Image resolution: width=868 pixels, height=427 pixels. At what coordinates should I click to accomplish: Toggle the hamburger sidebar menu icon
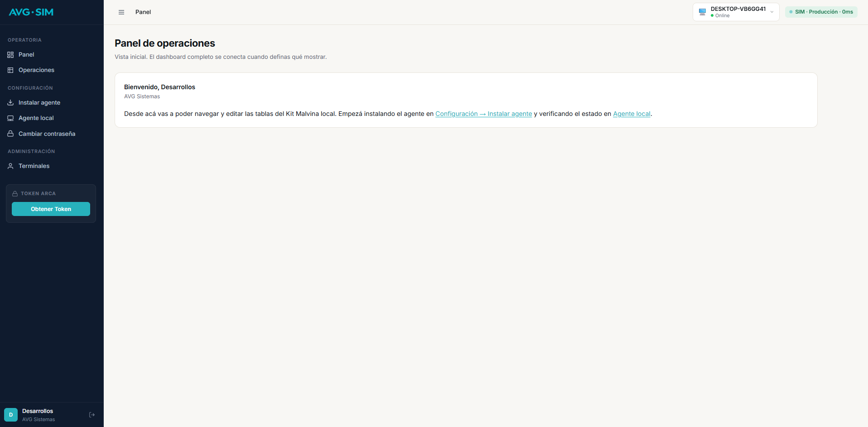point(121,12)
